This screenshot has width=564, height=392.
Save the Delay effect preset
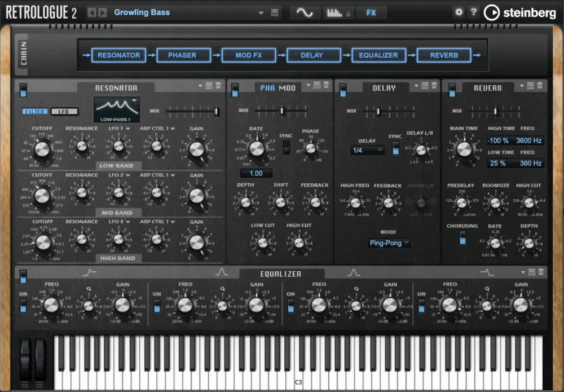click(x=425, y=85)
